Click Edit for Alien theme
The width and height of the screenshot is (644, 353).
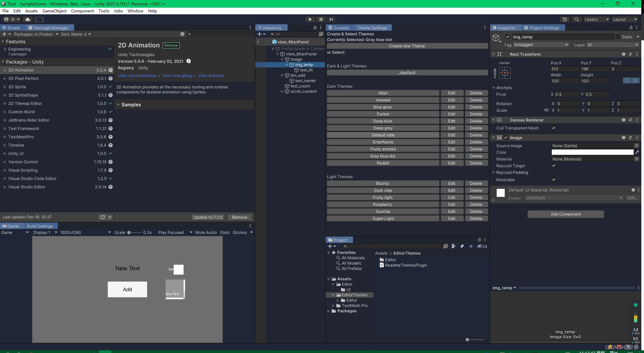click(x=452, y=93)
